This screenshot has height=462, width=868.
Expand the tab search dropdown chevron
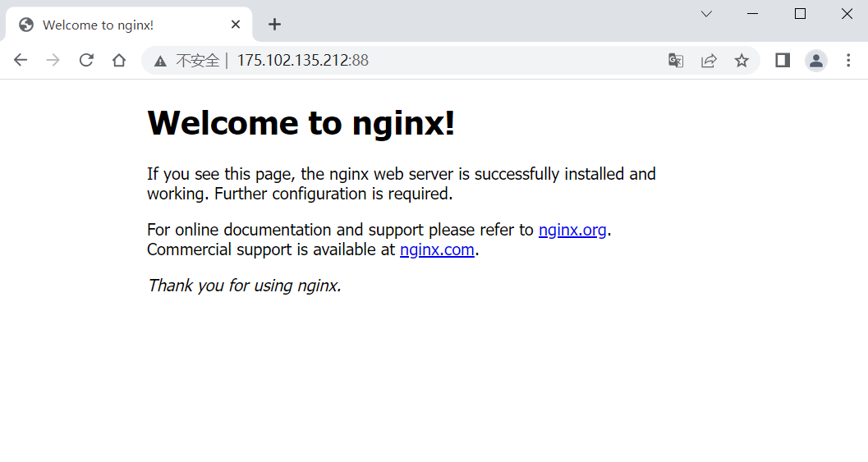click(706, 14)
